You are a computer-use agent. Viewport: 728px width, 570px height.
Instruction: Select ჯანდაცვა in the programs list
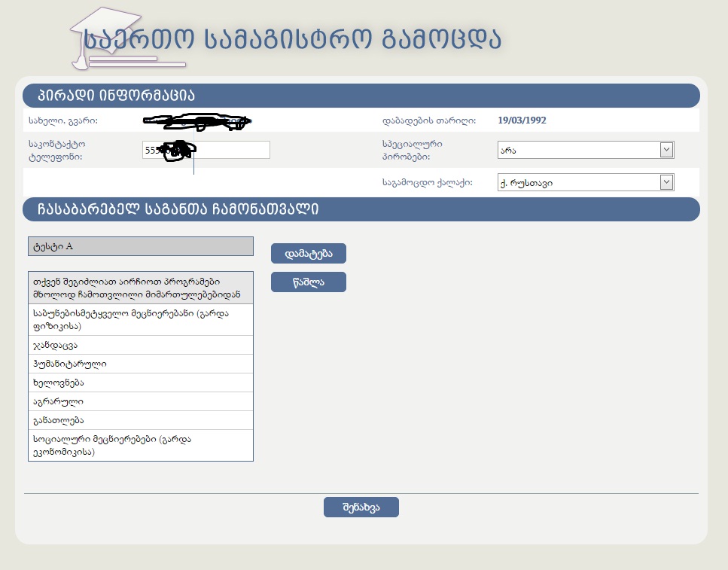pyautogui.click(x=141, y=345)
